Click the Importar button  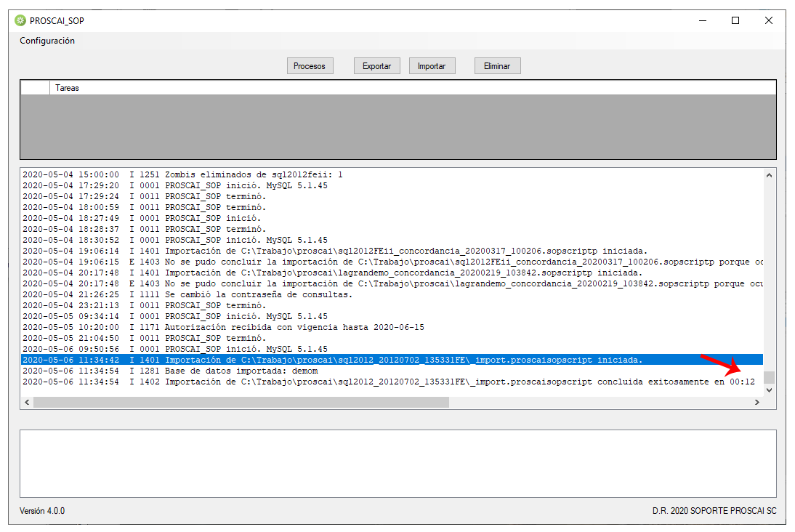point(432,66)
